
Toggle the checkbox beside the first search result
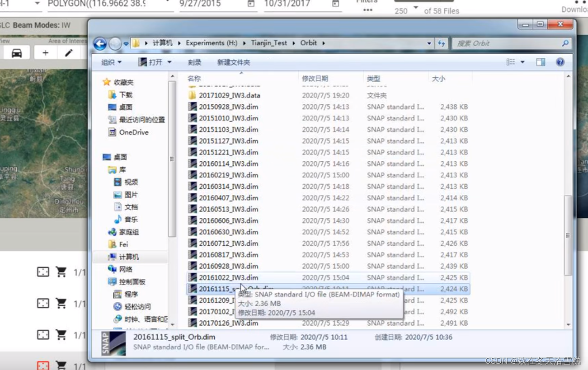(43, 272)
